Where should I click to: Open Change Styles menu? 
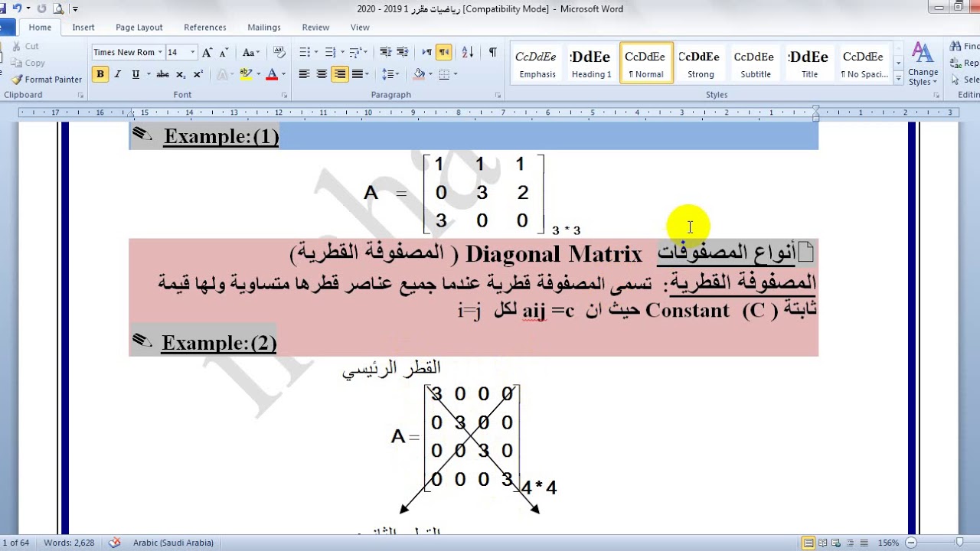point(923,64)
